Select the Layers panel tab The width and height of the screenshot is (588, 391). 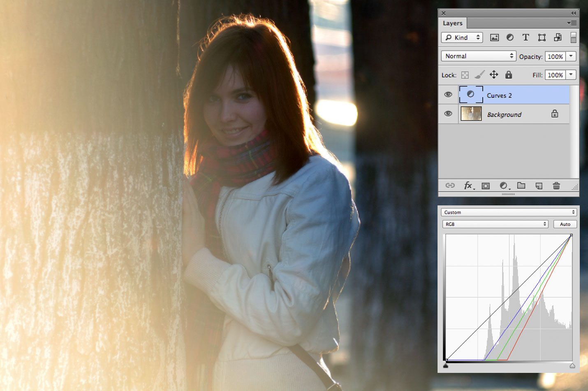coord(452,23)
